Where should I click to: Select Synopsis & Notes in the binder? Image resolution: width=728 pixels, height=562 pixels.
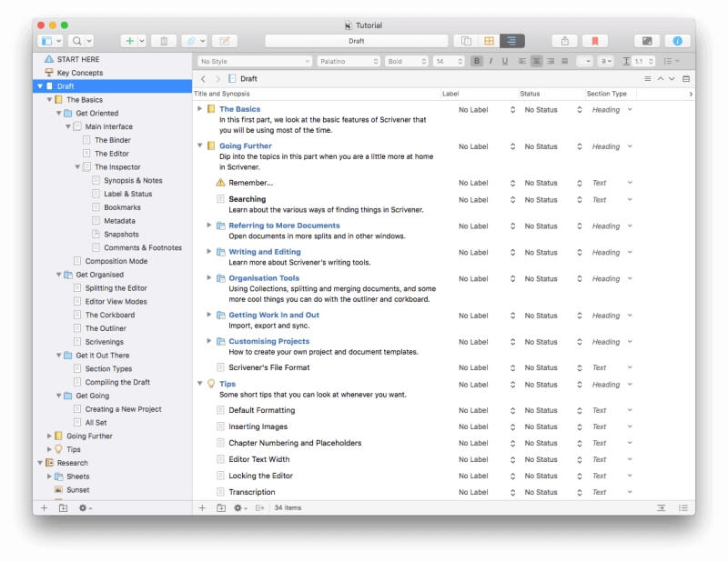133,181
